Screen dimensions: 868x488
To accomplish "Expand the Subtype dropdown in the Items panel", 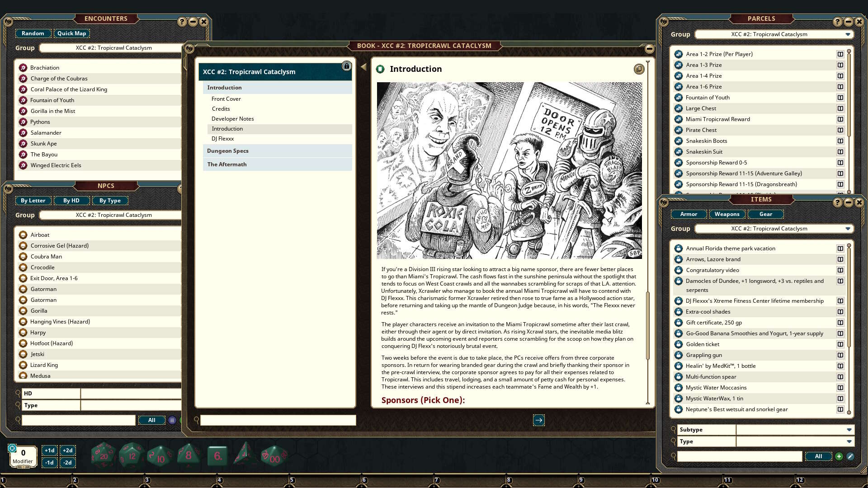I will tap(849, 429).
